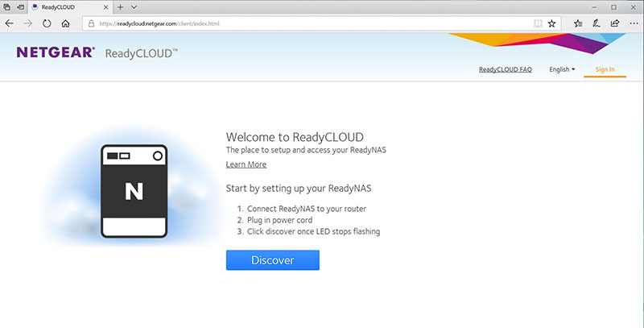Click the Add notes pen icon
Image resolution: width=644 pixels, height=328 pixels.
point(597,24)
